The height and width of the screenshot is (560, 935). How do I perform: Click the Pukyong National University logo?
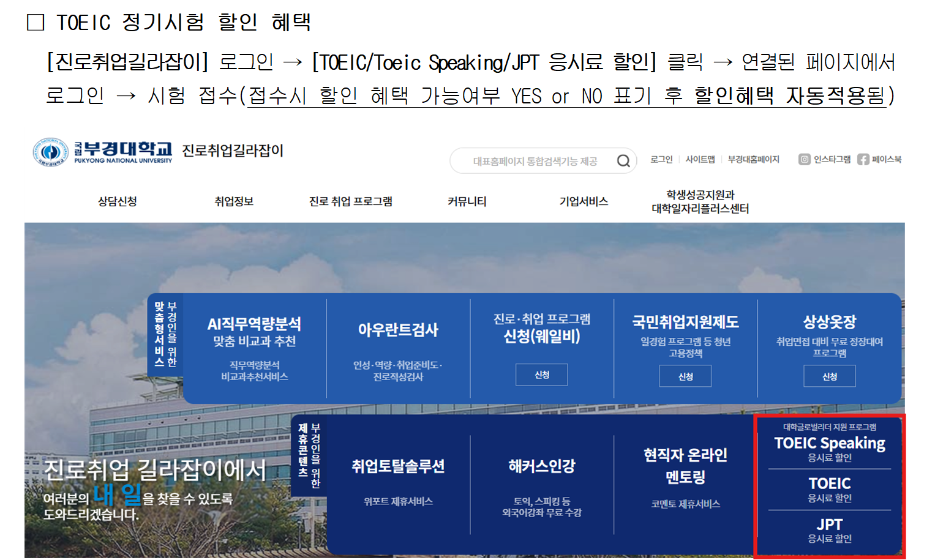(x=102, y=152)
